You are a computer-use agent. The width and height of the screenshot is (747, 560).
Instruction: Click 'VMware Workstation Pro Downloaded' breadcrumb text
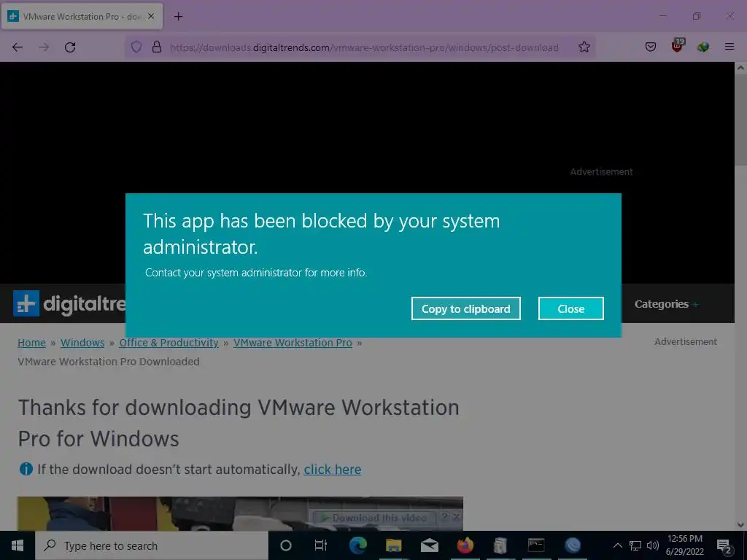pos(109,362)
